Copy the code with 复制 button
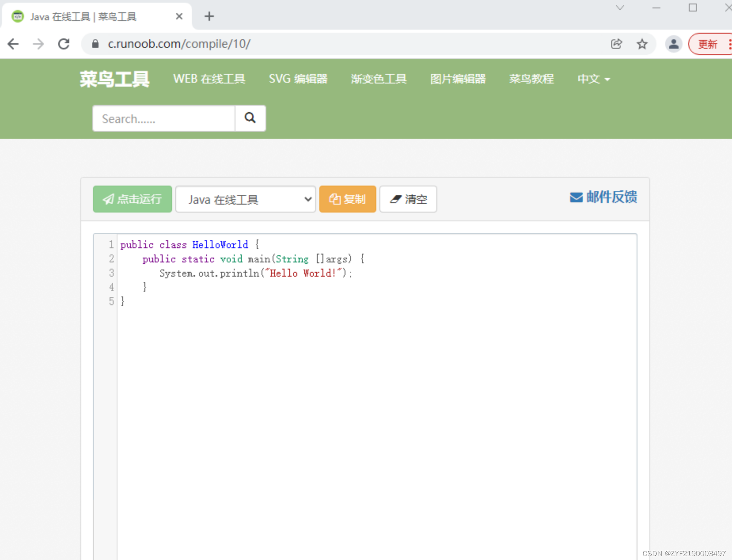The width and height of the screenshot is (732, 560). [347, 199]
